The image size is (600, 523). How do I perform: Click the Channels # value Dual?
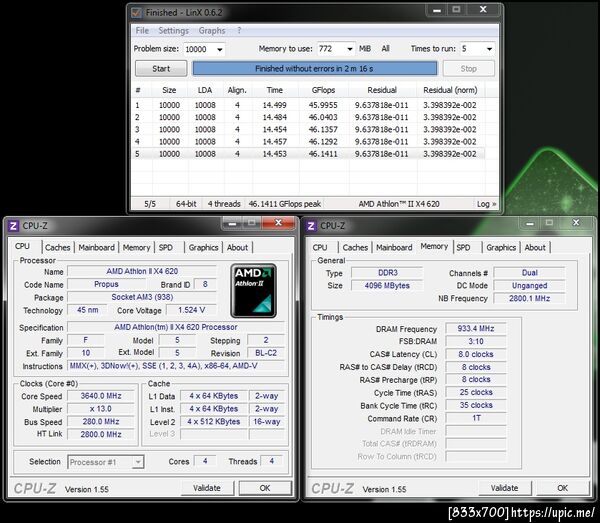tap(529, 273)
